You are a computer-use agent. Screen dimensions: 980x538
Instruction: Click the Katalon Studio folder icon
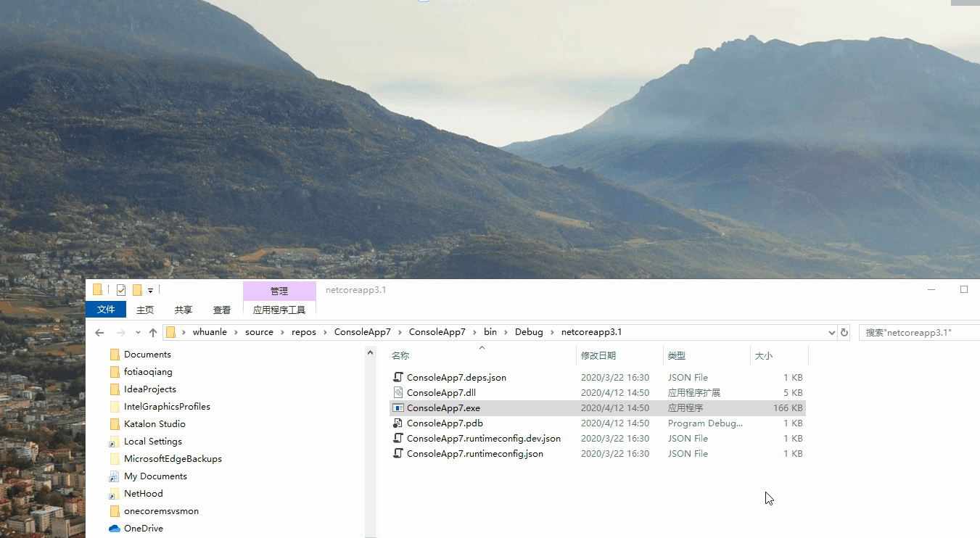point(114,424)
